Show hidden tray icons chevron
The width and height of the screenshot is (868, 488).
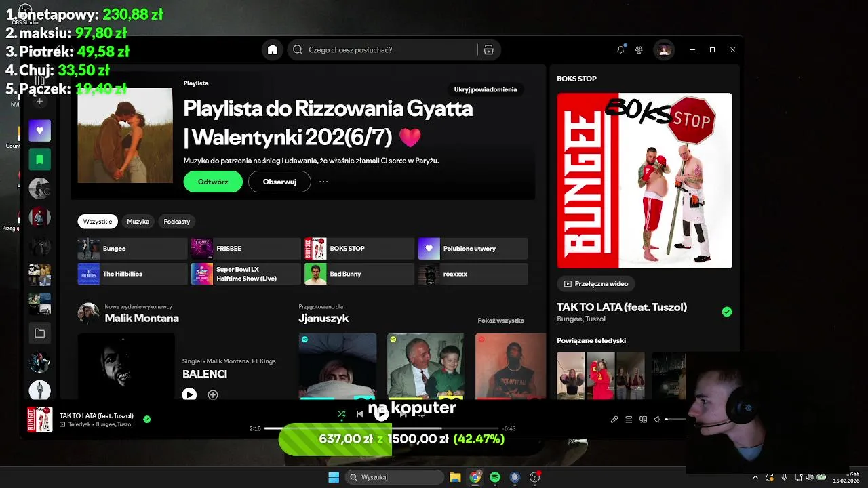click(x=755, y=477)
